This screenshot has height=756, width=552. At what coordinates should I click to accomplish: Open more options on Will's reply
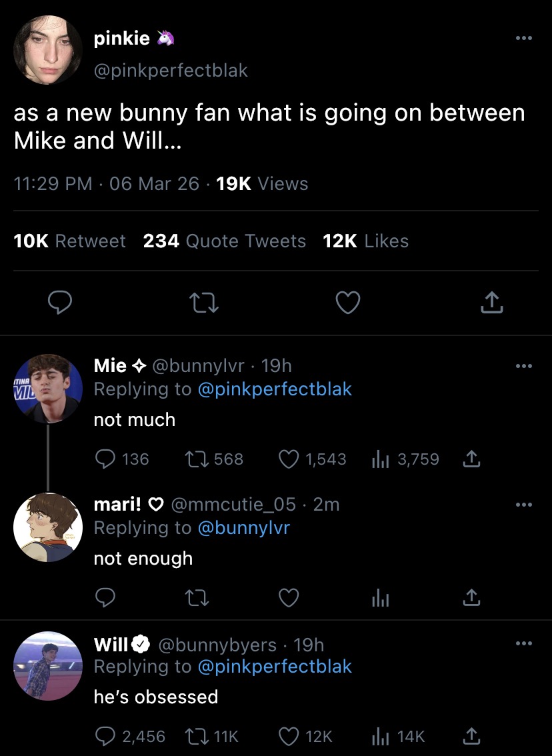524,643
